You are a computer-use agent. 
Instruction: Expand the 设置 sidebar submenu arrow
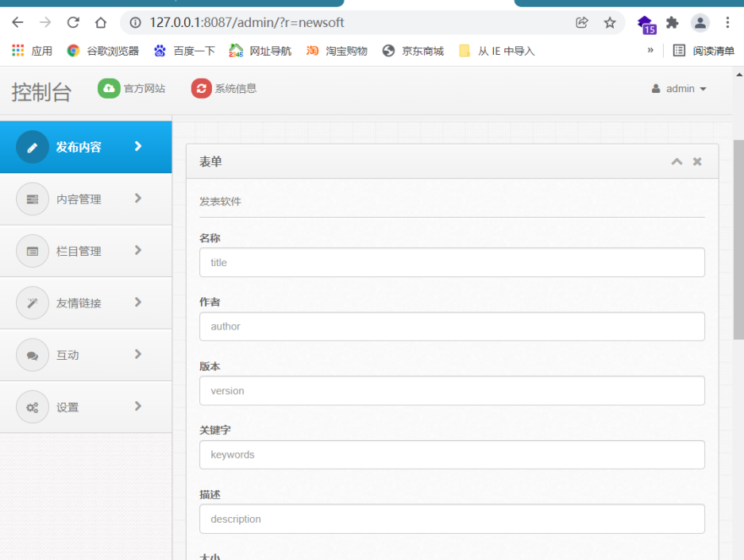138,407
